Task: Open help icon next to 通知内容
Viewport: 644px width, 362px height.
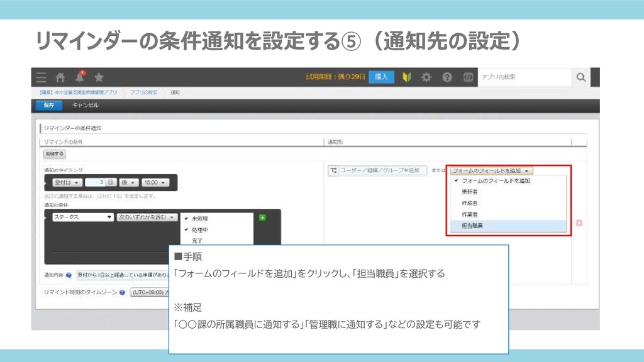Action: click(69, 275)
